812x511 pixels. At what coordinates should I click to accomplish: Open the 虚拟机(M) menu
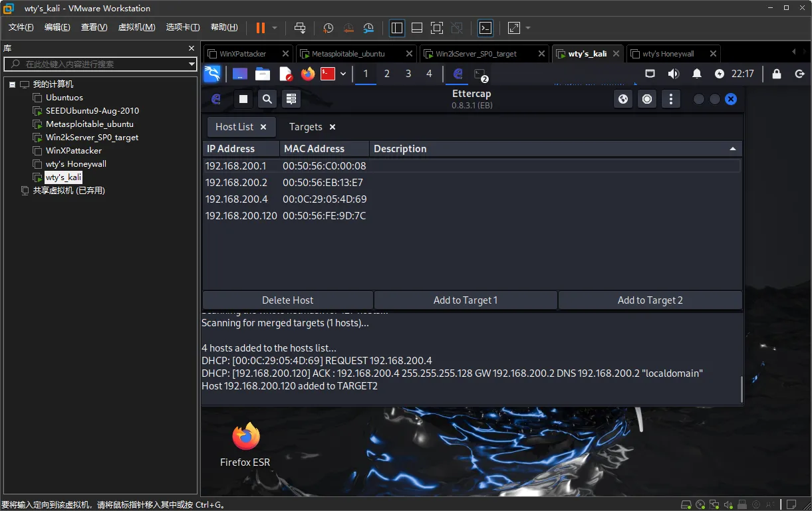click(136, 27)
